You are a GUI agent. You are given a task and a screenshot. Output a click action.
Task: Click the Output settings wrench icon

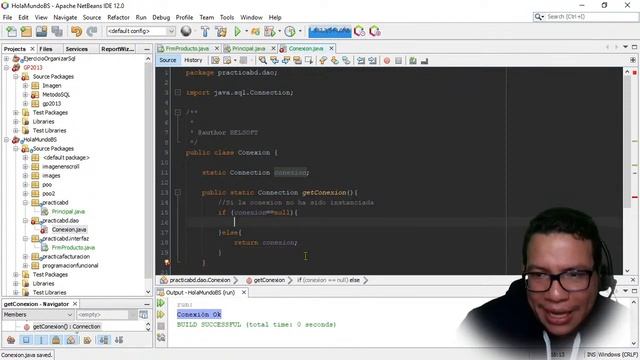[161, 338]
